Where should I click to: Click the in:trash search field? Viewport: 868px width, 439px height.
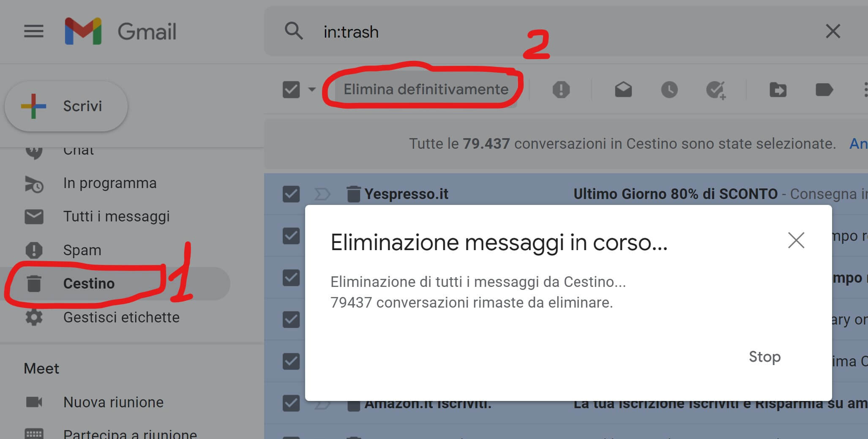coord(549,32)
